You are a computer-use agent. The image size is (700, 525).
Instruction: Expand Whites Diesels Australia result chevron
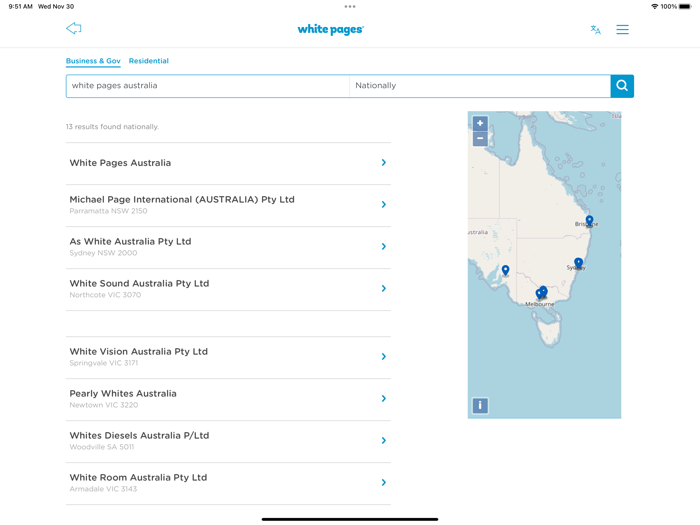click(x=383, y=440)
